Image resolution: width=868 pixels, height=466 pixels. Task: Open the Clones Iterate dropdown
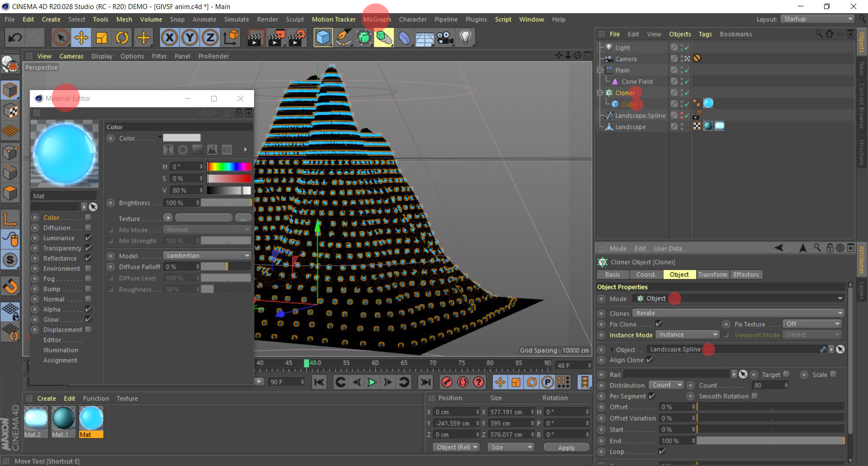739,313
